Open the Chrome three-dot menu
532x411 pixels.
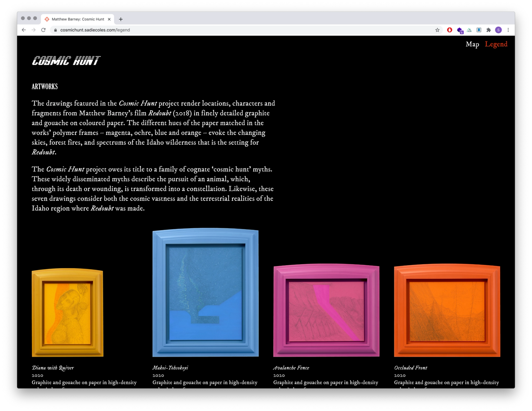[508, 30]
